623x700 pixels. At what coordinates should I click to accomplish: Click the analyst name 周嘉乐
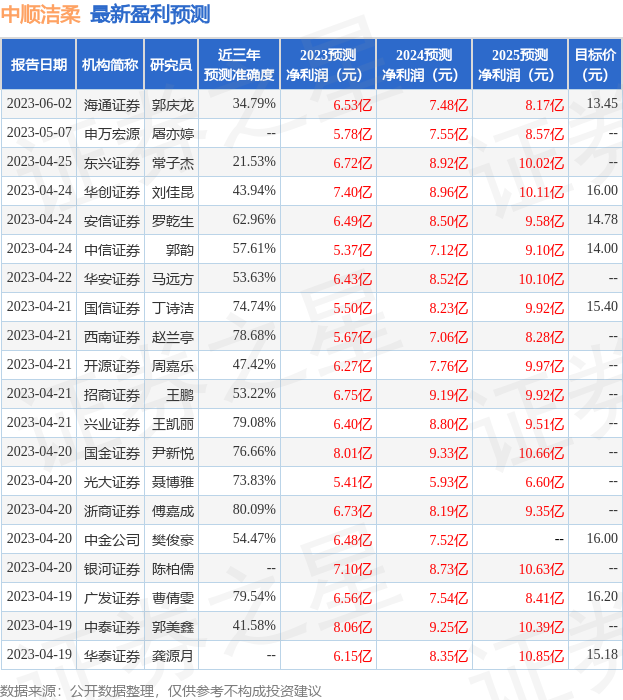coord(173,367)
